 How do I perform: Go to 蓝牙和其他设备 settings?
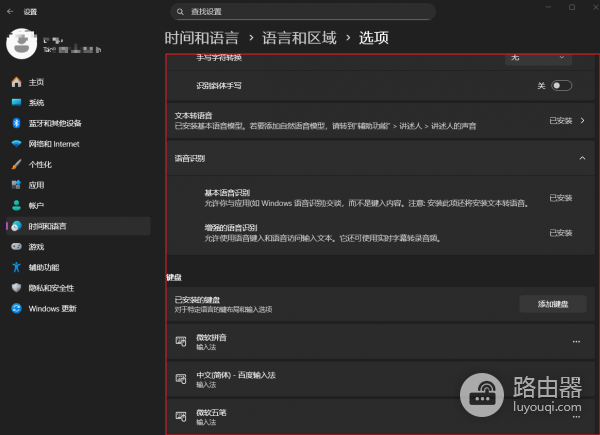click(78, 123)
